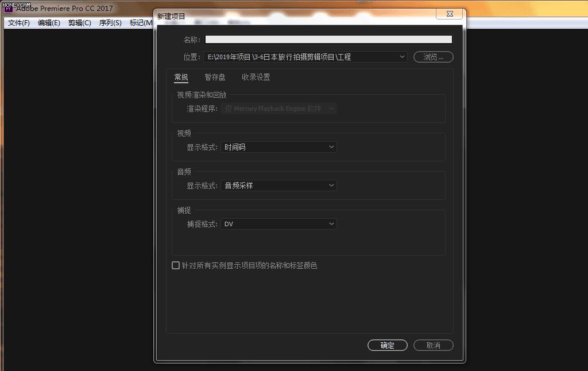Open the 编辑 menu
The width and height of the screenshot is (588, 371).
[48, 23]
